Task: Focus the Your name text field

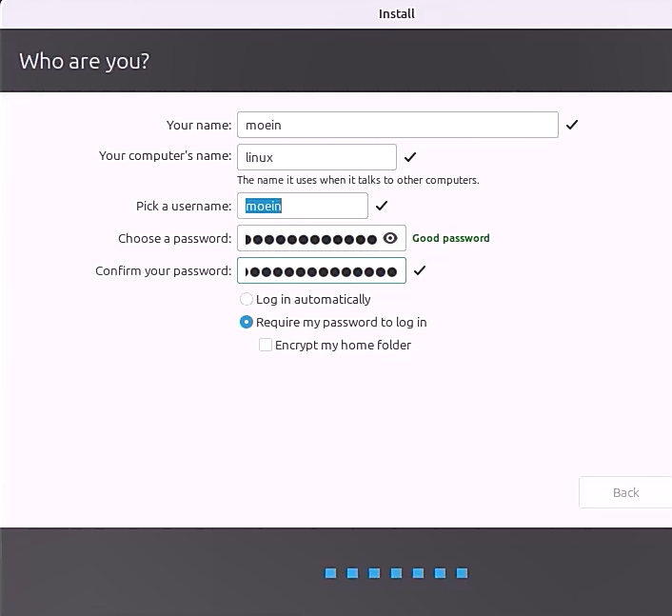Action: [x=397, y=125]
